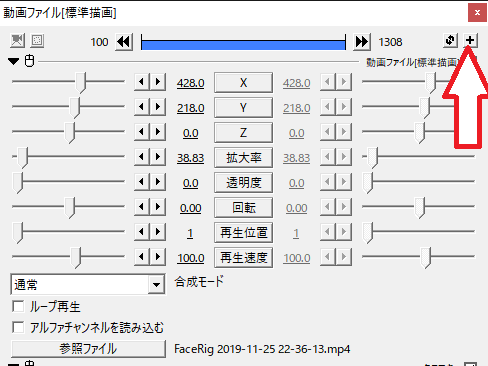Collapse the settings with the black triangle
Viewport: 488px width, 366px height.
tap(13, 61)
